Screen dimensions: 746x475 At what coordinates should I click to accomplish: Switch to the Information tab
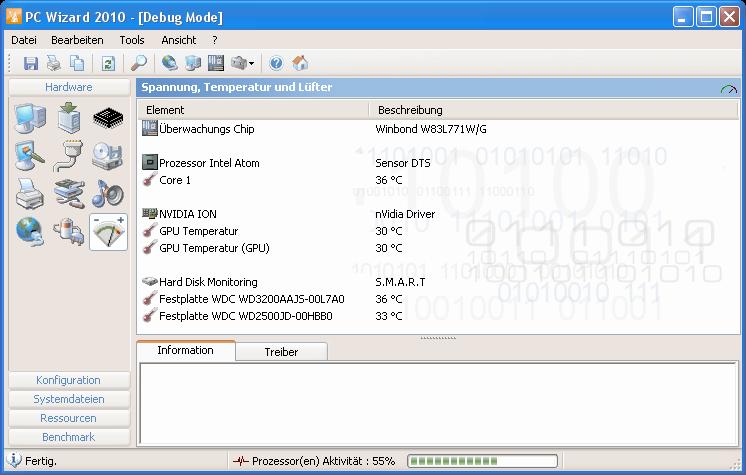tap(186, 350)
